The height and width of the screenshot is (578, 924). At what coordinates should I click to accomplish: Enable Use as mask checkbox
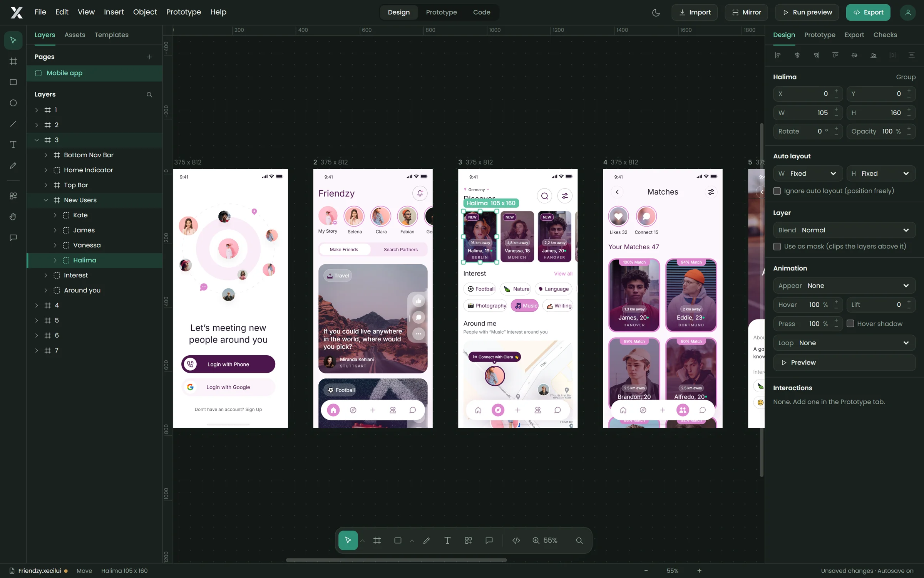(777, 246)
